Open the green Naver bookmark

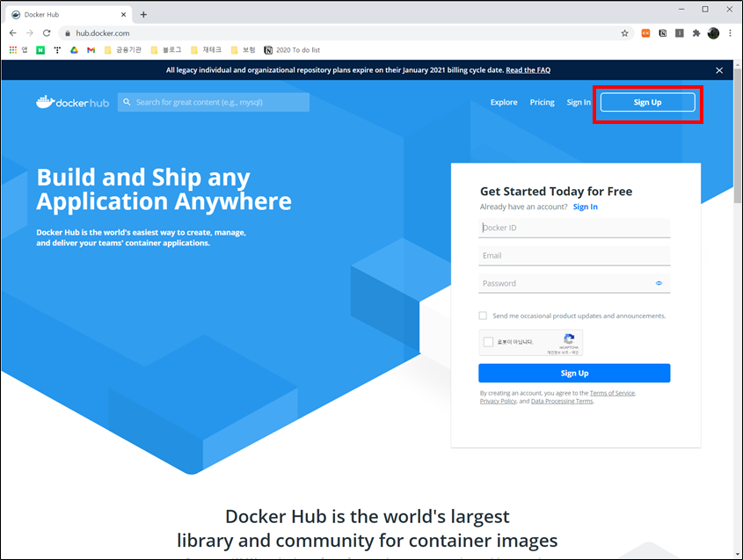(x=40, y=50)
